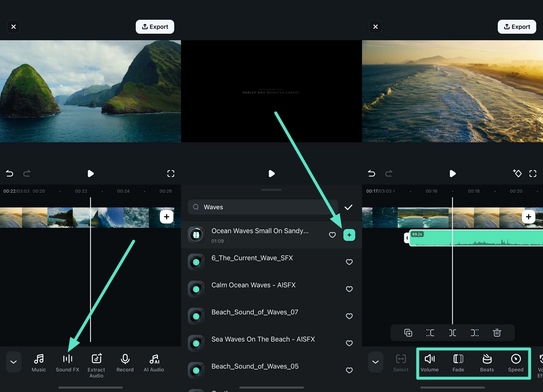This screenshot has width=543, height=392.
Task: Duplicate the selected audio clip
Action: (408, 333)
